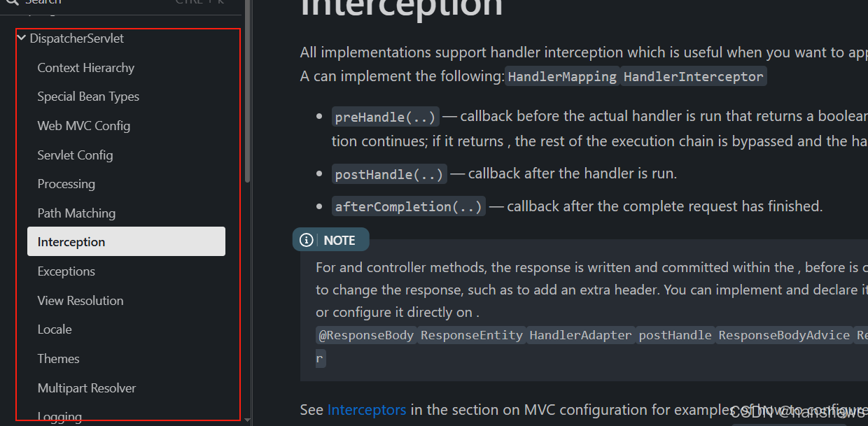Go to the Exceptions page

pyautogui.click(x=66, y=271)
